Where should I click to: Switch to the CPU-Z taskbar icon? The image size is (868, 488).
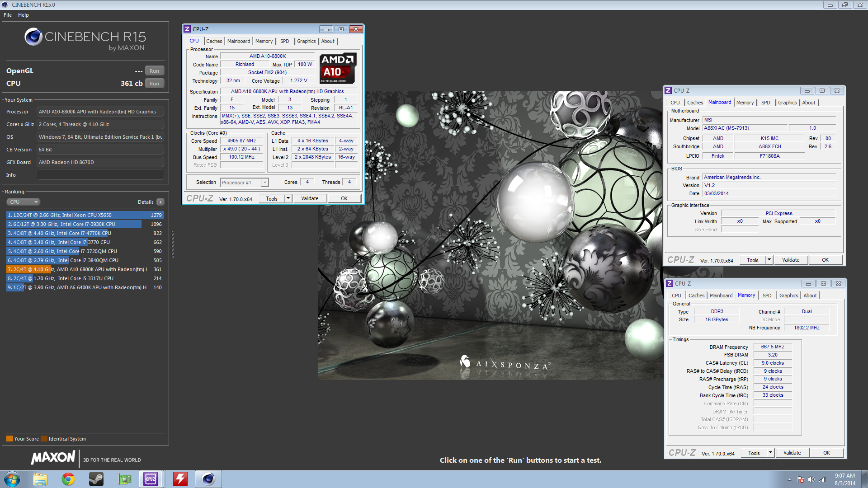coord(151,479)
